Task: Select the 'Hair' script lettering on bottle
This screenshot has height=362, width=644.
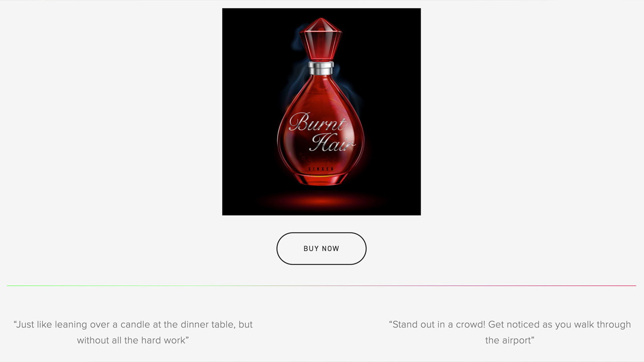Action: click(x=333, y=142)
